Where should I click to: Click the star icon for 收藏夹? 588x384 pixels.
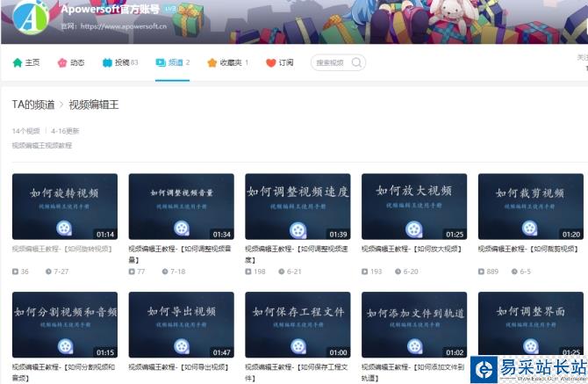tap(212, 63)
